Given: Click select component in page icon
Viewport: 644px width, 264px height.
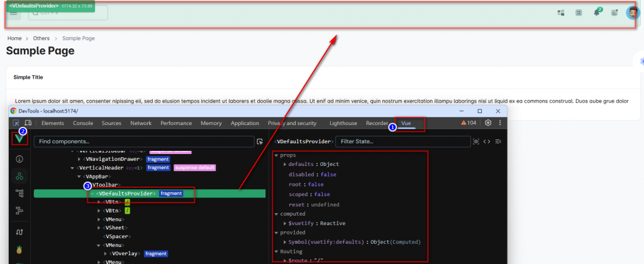Looking at the screenshot, I should [260, 141].
